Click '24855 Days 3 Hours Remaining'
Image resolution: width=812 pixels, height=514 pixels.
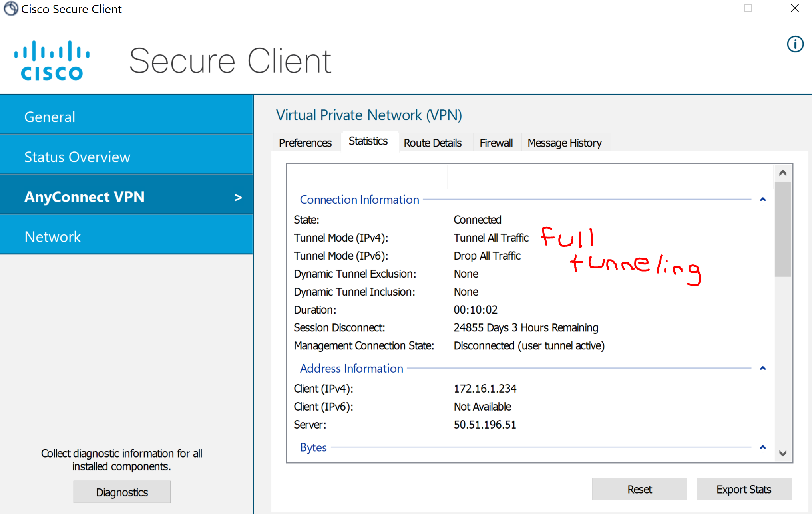click(x=526, y=327)
